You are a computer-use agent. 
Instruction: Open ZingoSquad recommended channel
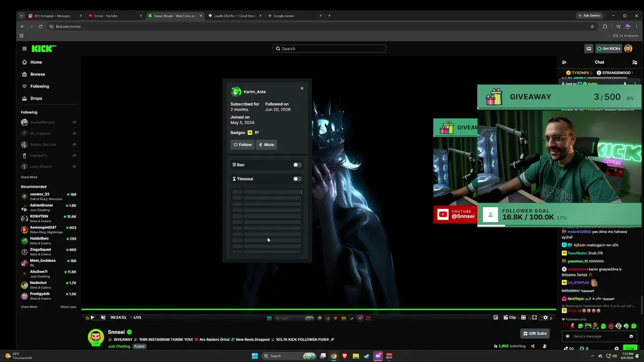point(48,251)
